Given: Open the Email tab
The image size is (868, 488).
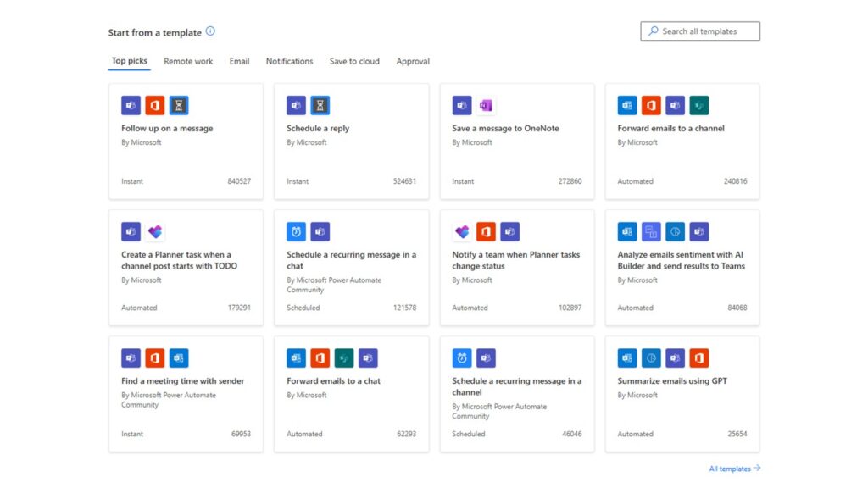Looking at the screenshot, I should (x=239, y=61).
